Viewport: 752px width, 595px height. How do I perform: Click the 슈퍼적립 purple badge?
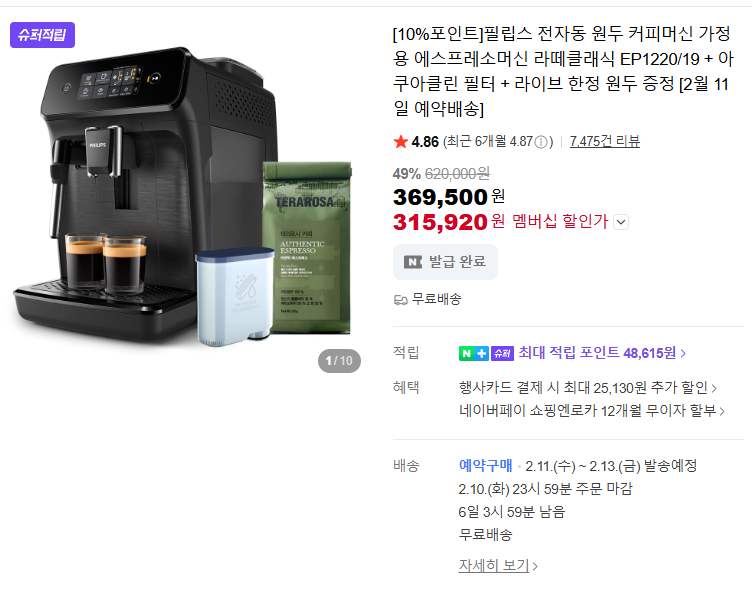click(42, 35)
